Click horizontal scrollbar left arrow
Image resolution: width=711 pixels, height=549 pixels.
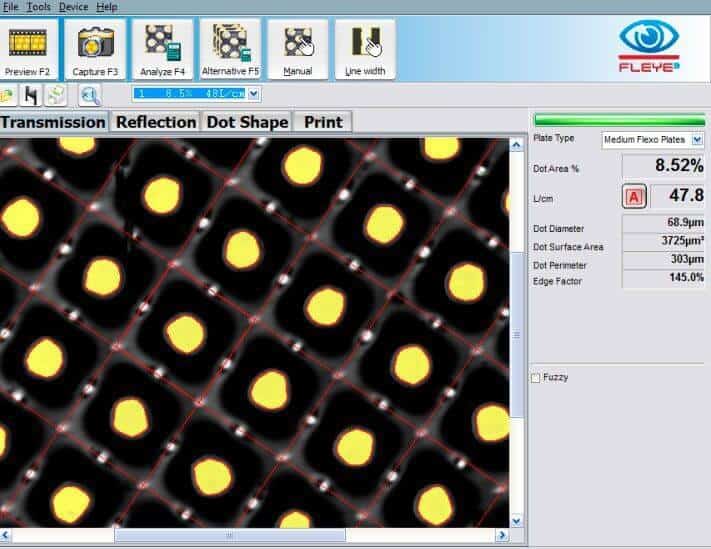tap(5, 536)
